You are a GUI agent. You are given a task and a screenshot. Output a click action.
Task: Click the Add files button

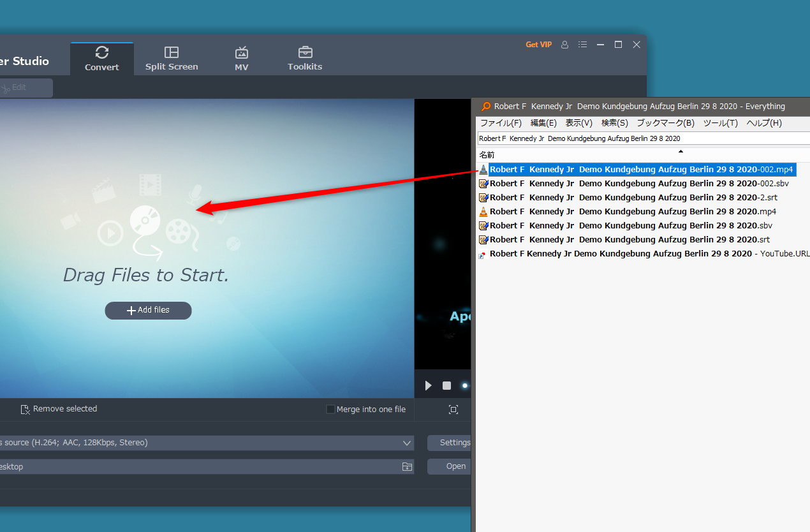(x=148, y=310)
